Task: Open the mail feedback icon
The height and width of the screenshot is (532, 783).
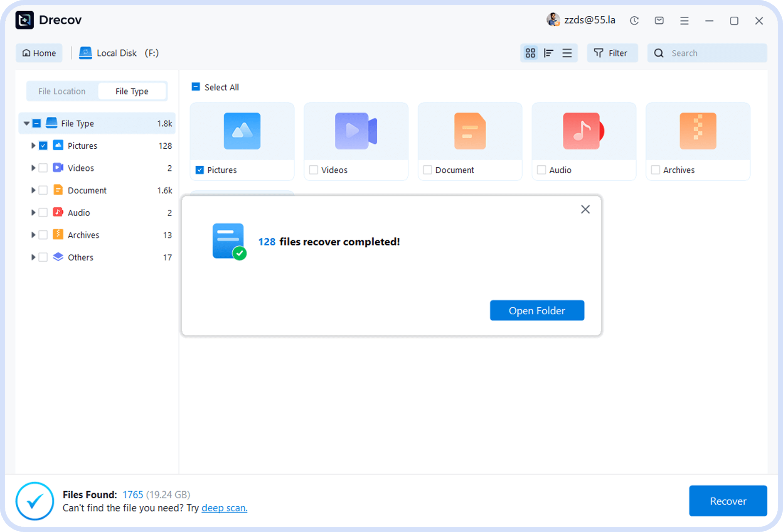Action: click(659, 20)
